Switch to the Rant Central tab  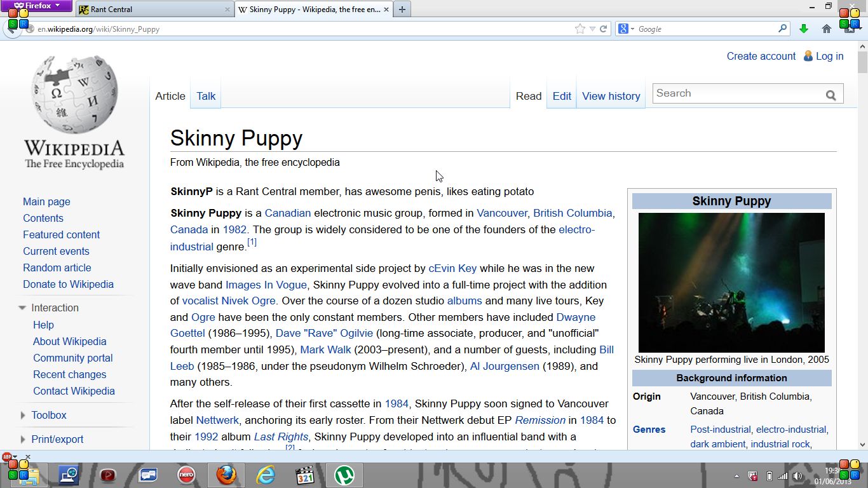pos(154,10)
